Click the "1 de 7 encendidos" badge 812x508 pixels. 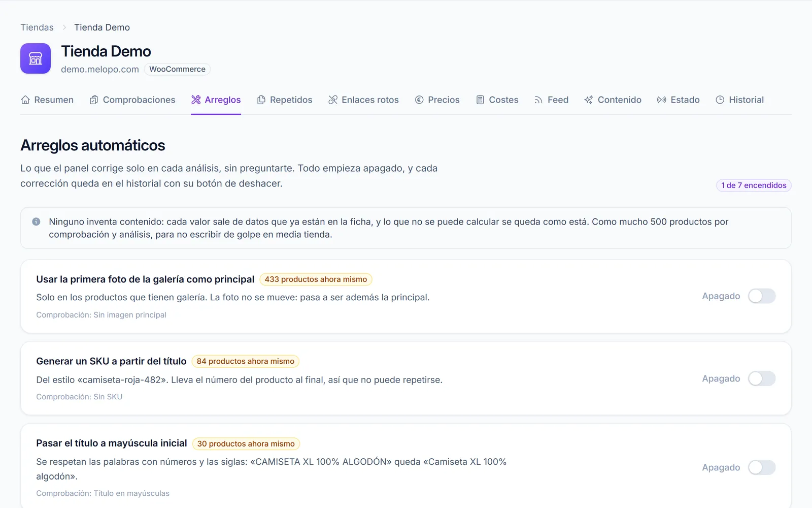(754, 185)
